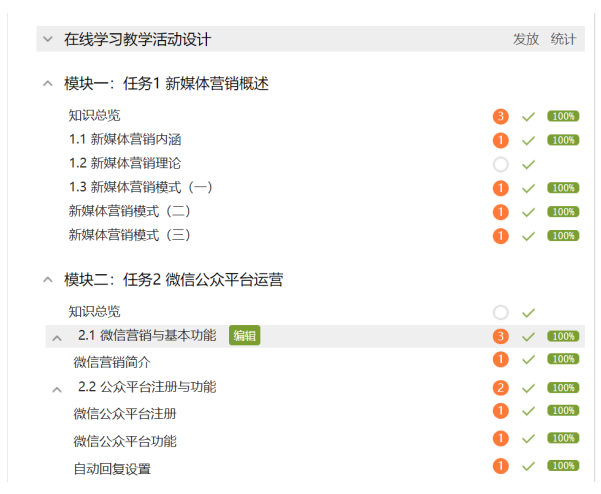
Task: Click the 100% progress bar for 新媒体营销模式（二）
Action: [563, 212]
